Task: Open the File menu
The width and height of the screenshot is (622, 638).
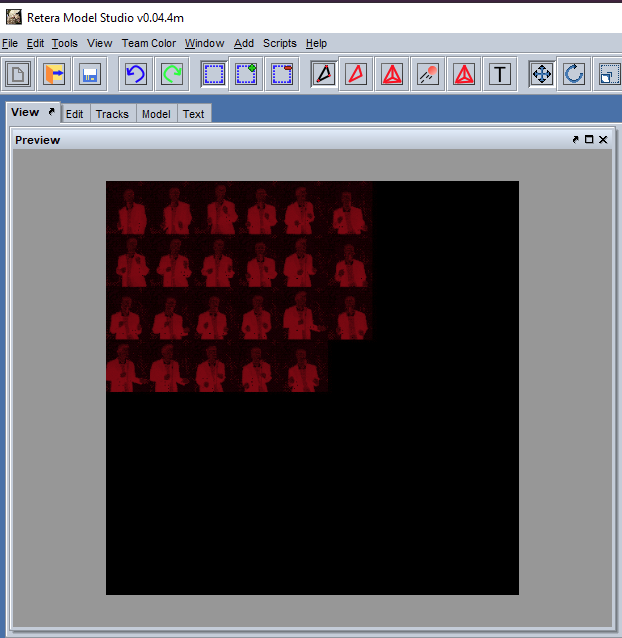Action: tap(10, 43)
